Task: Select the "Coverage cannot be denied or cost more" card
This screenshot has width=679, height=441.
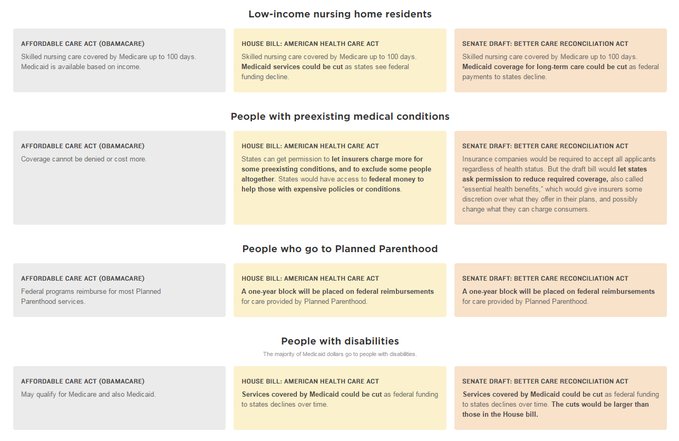Action: coord(119,177)
